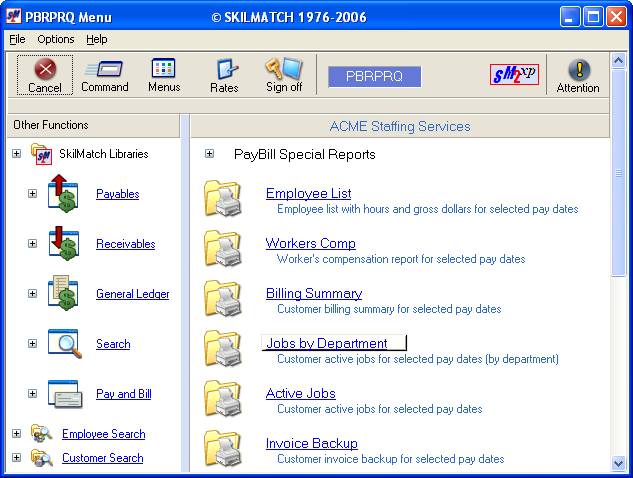The height and width of the screenshot is (478, 633).
Task: Open the Search link
Action: tap(113, 344)
